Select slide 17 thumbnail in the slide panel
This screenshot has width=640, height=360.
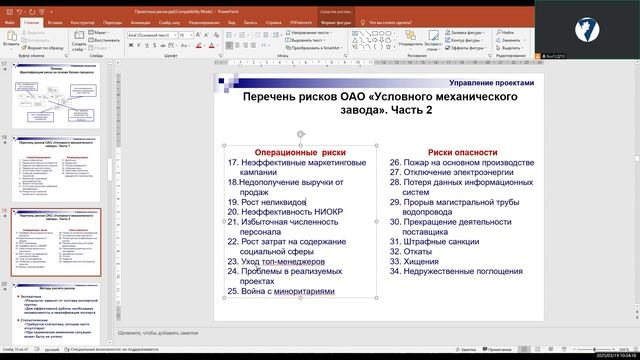56,96
